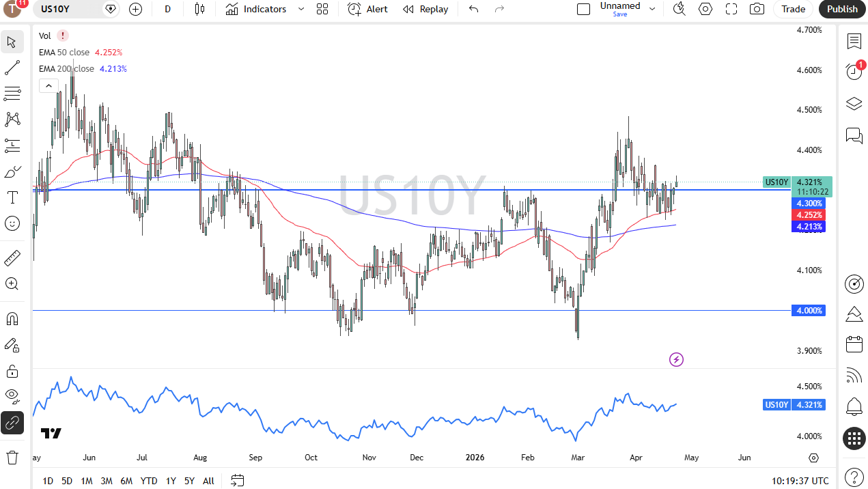868x489 pixels.
Task: Open the object tree layers panel
Action: [854, 104]
